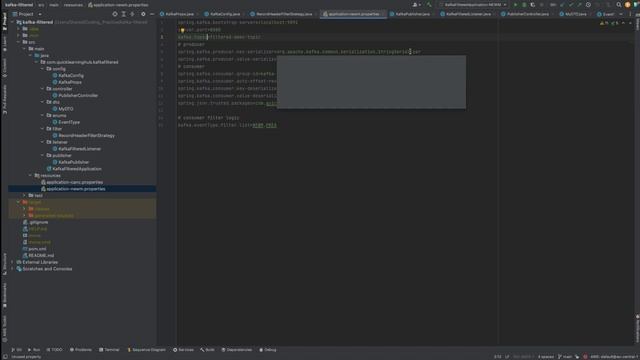Expand the test folder
Screen dimensions: 640x360
[x=24, y=196]
